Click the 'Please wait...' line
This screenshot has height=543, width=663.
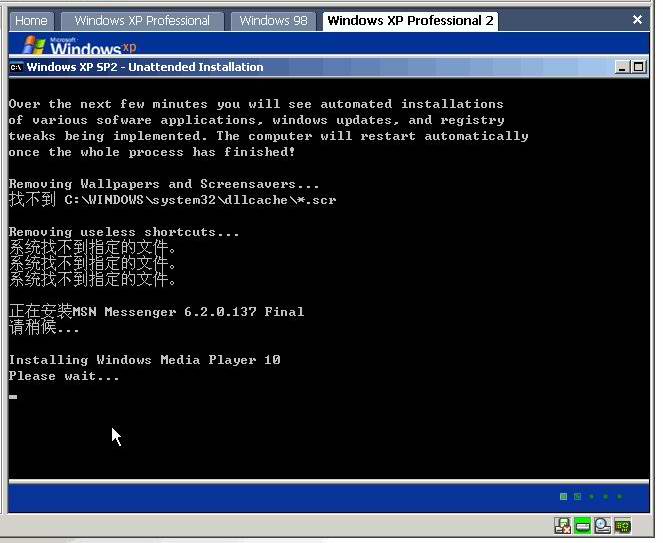coord(64,376)
